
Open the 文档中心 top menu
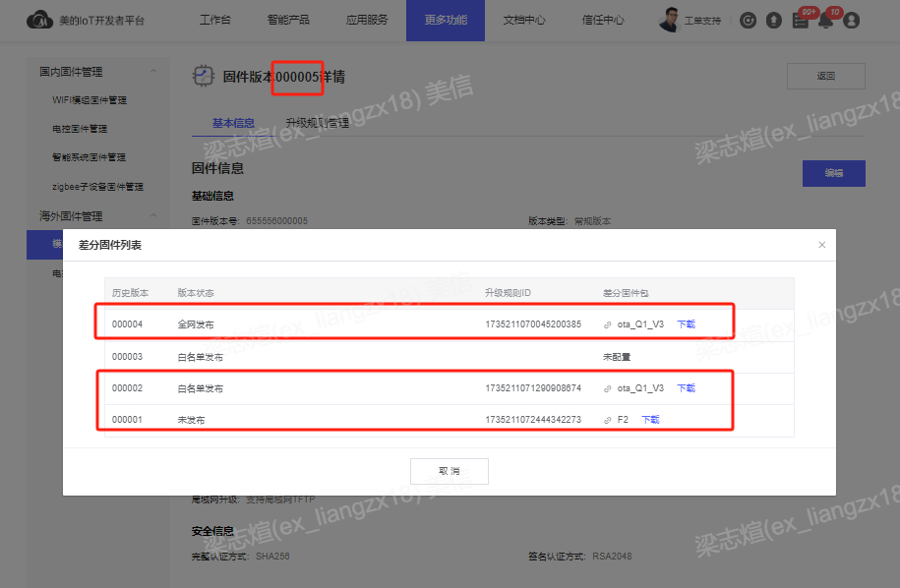point(524,20)
